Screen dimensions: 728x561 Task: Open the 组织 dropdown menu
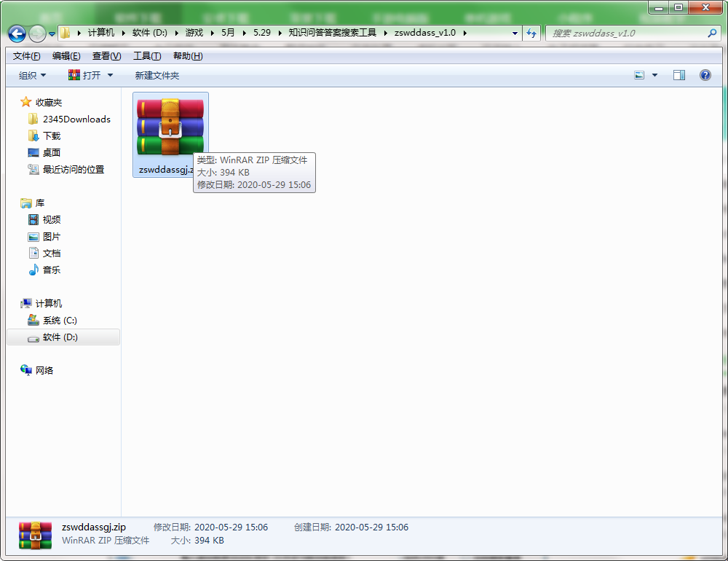click(x=32, y=75)
